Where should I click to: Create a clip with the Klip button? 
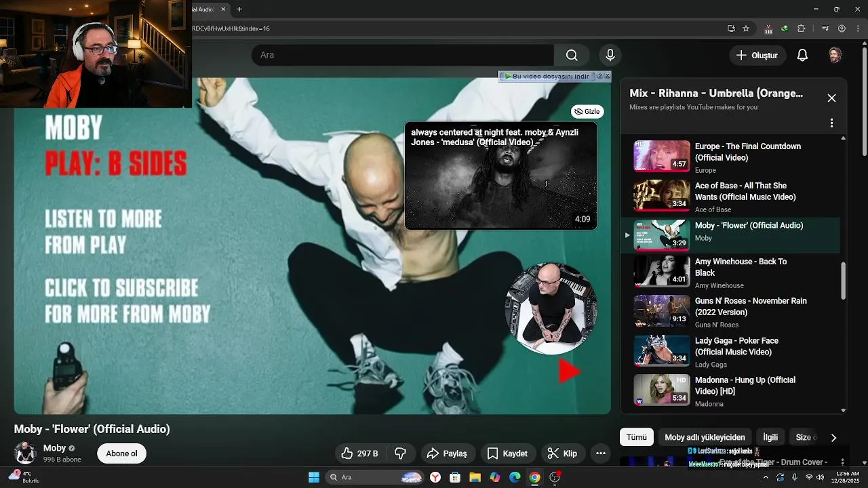point(562,453)
